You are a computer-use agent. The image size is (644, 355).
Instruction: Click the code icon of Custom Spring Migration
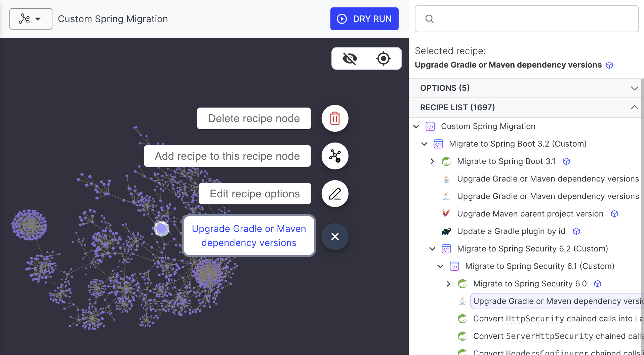tap(430, 126)
